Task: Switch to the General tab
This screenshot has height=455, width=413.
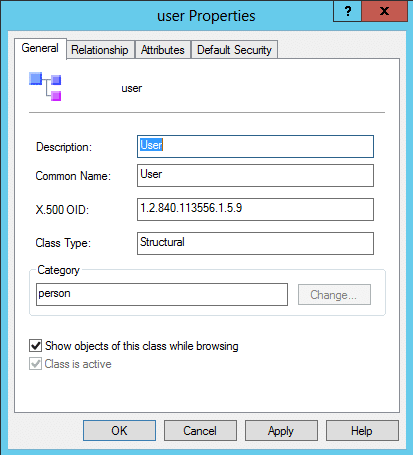Action: point(40,48)
